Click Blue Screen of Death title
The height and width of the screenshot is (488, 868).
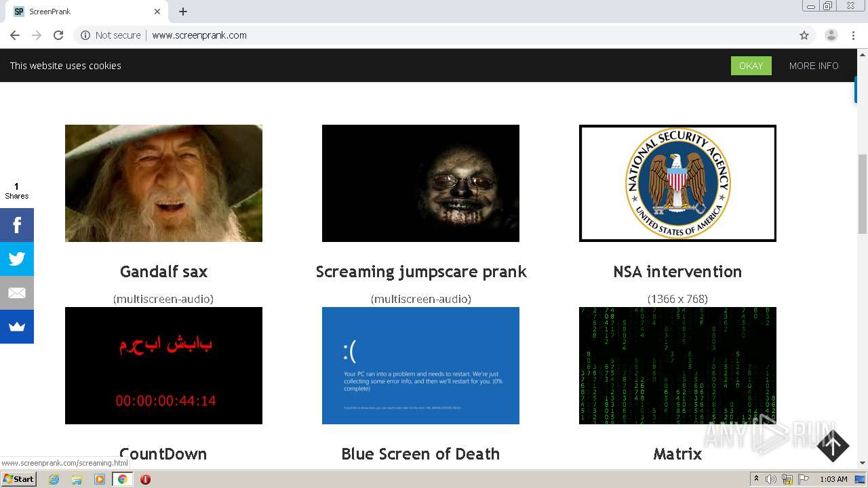pyautogui.click(x=420, y=454)
